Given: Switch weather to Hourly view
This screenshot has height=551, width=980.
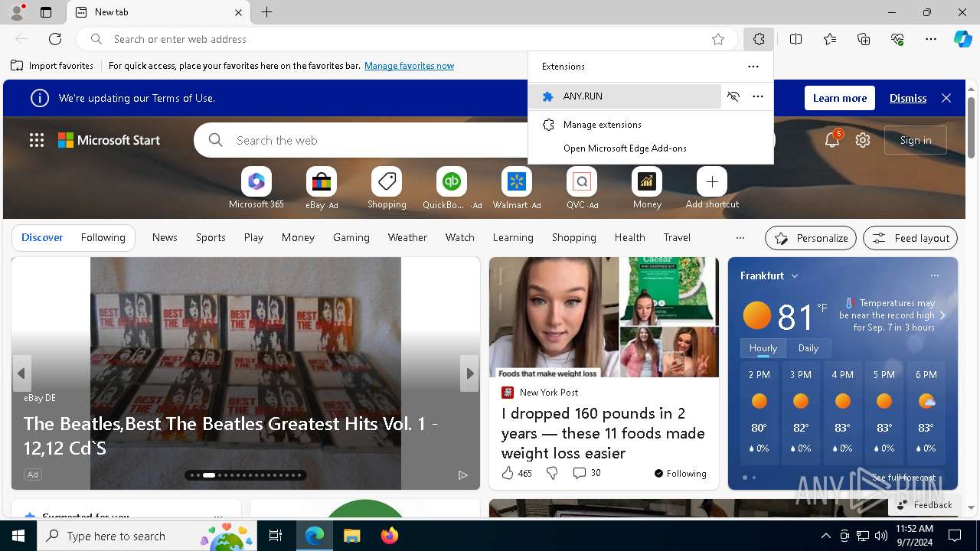Looking at the screenshot, I should (763, 347).
